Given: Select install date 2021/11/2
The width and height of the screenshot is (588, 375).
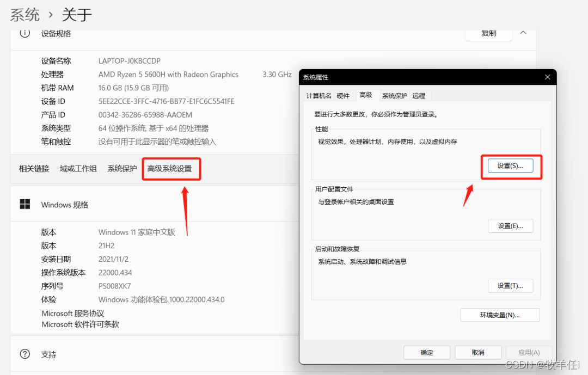Looking at the screenshot, I should (x=113, y=259).
